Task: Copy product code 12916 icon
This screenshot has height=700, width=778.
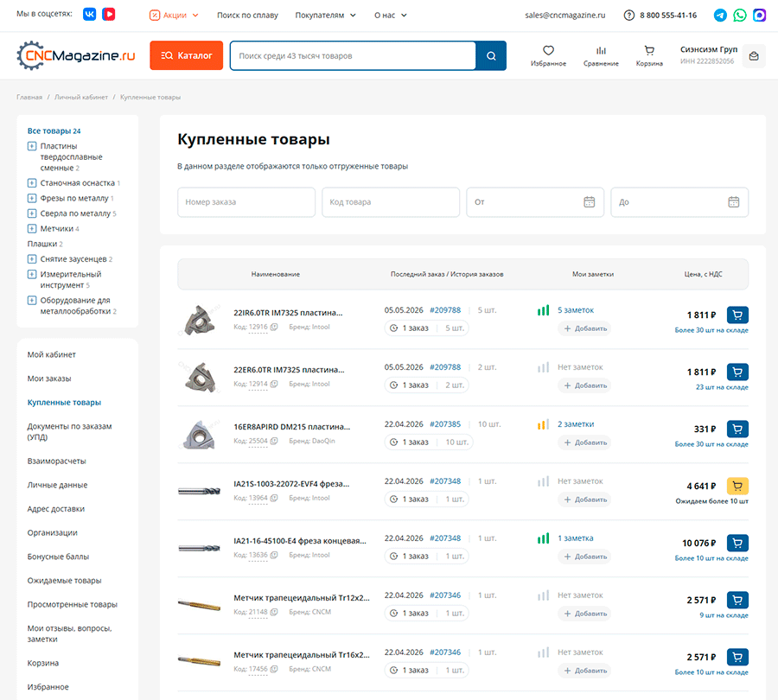Action: pos(274,327)
